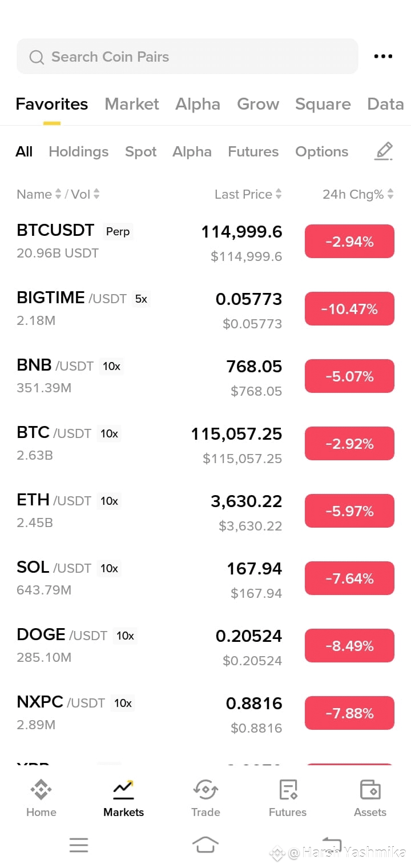The image size is (411, 868).
Task: Open the BNB/USDT pair row
Action: (205, 376)
